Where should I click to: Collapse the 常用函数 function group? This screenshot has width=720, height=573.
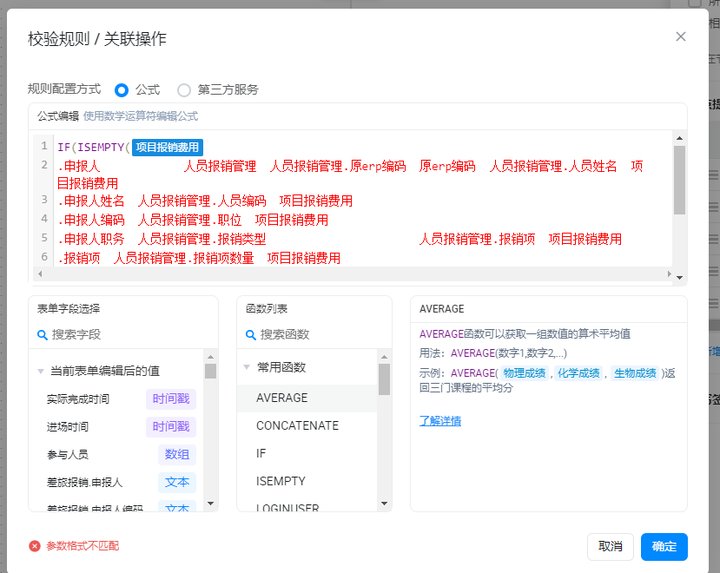click(247, 367)
